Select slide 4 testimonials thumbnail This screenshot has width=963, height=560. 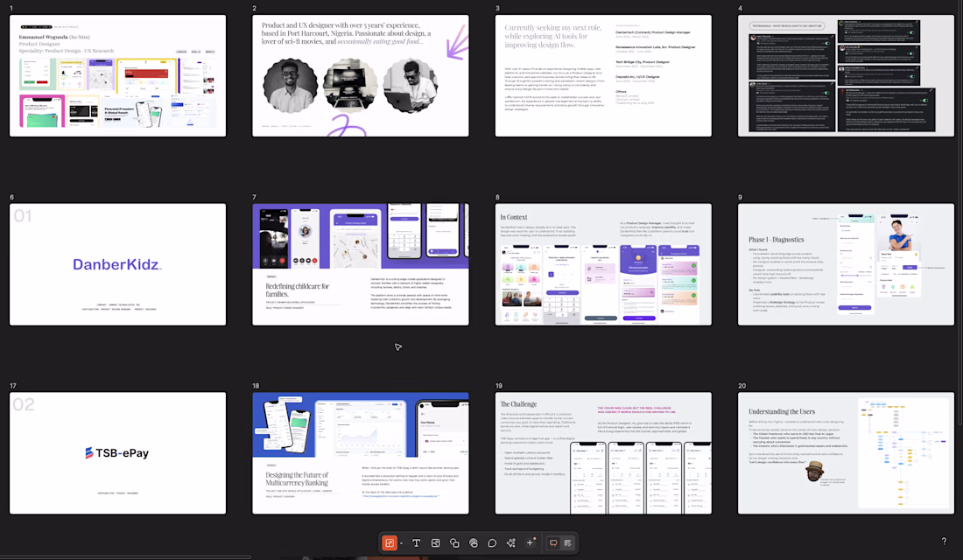tap(847, 75)
